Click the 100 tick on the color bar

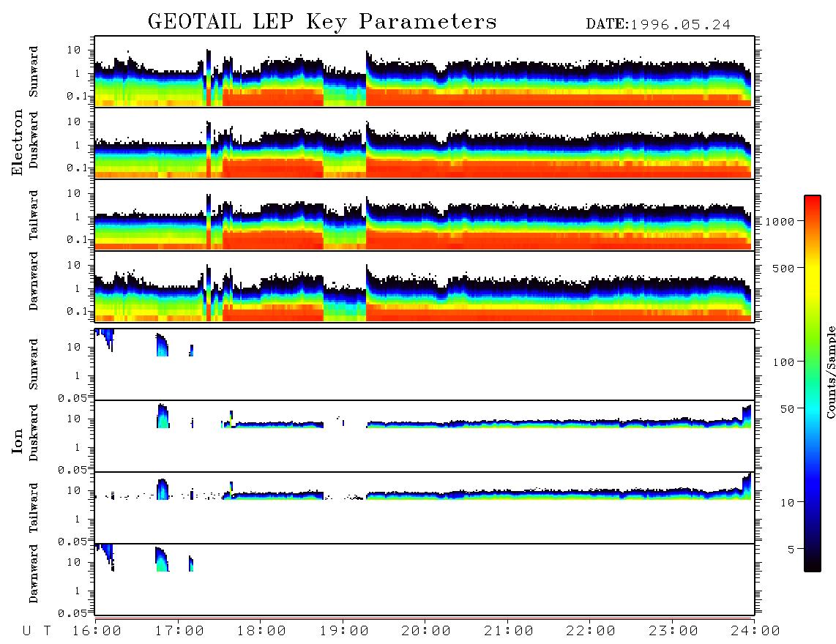pyautogui.click(x=783, y=362)
